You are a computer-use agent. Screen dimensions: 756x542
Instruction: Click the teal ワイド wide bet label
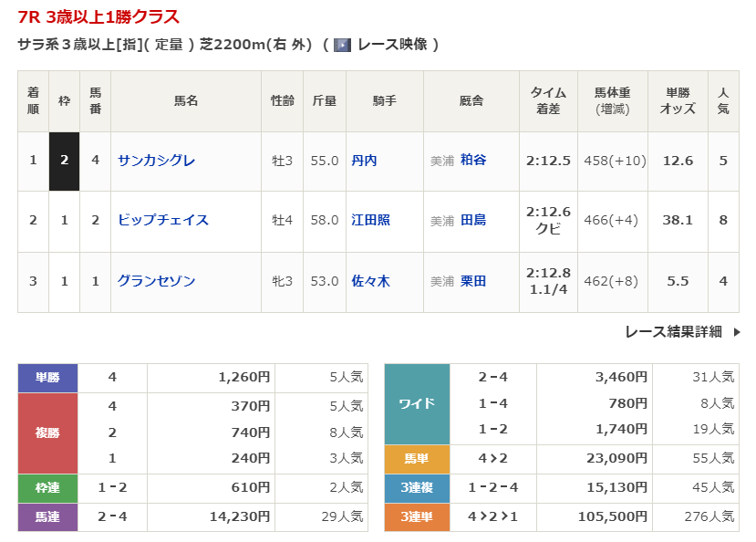pyautogui.click(x=417, y=403)
